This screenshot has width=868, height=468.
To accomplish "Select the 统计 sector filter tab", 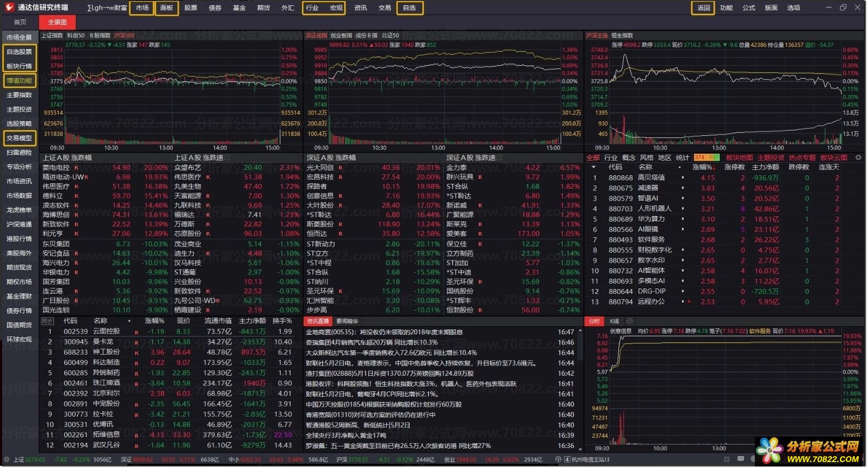I will (x=683, y=157).
